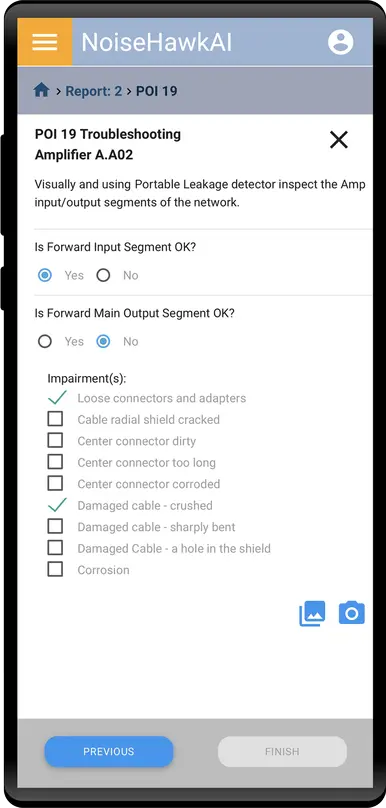Select No for Forward Input Segment
The height and width of the screenshot is (808, 386).
(104, 275)
